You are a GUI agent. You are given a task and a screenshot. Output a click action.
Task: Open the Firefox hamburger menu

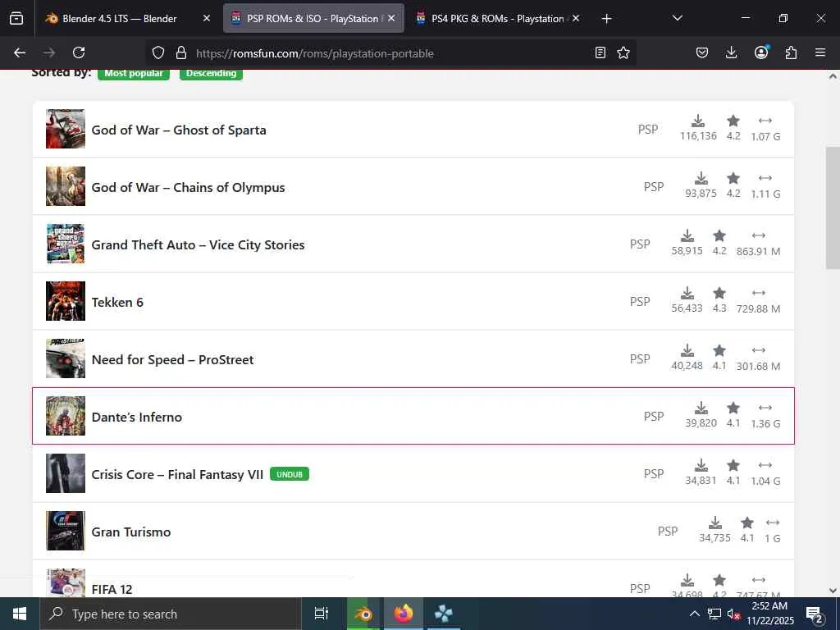pyautogui.click(x=820, y=52)
